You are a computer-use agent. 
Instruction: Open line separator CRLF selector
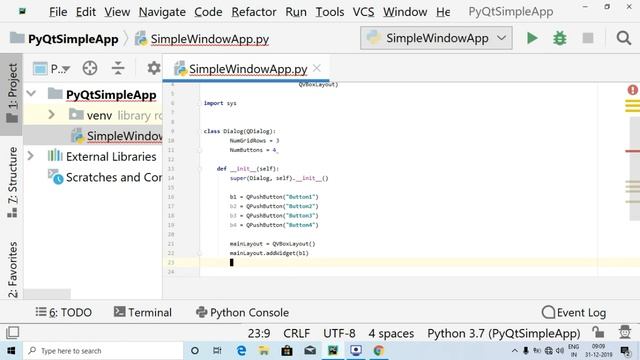pos(296,333)
